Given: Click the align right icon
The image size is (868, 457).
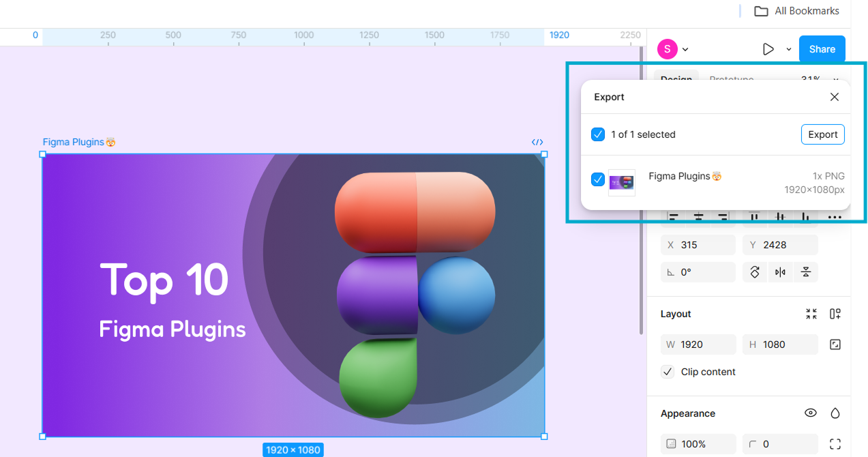Looking at the screenshot, I should [723, 217].
